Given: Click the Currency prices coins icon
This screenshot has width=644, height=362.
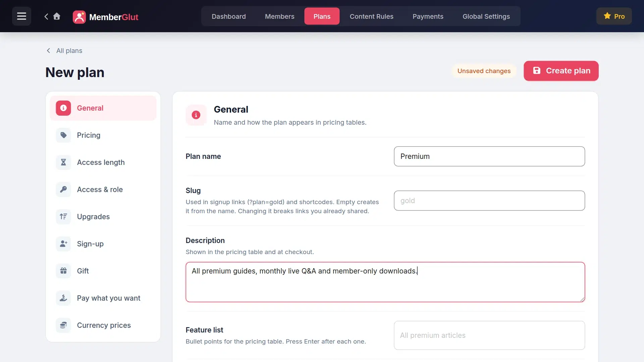Looking at the screenshot, I should [63, 325].
